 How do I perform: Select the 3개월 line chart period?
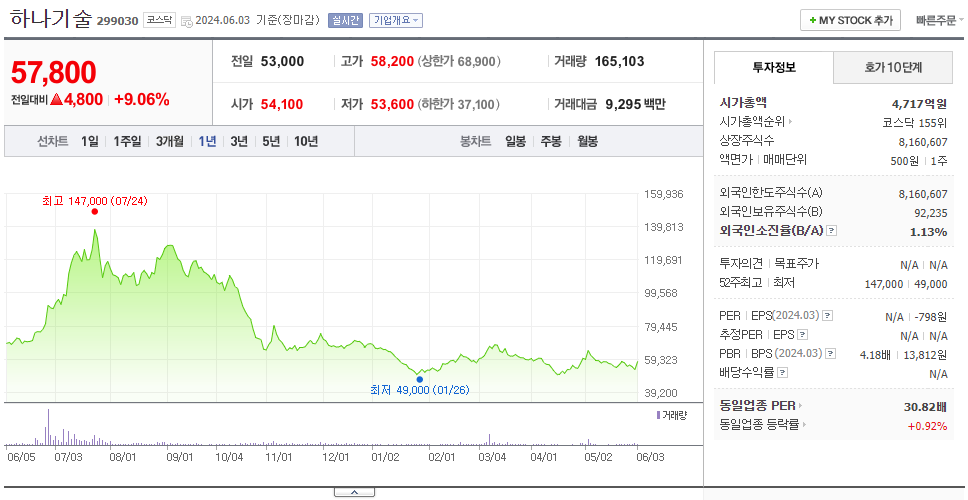tap(170, 141)
